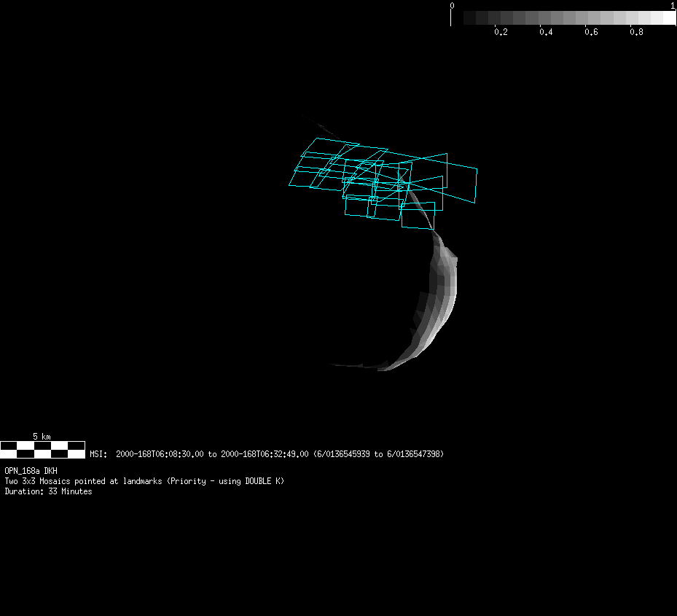Click the start time 2000-168T06:08:30.00
The image size is (677, 616).
tap(160, 454)
